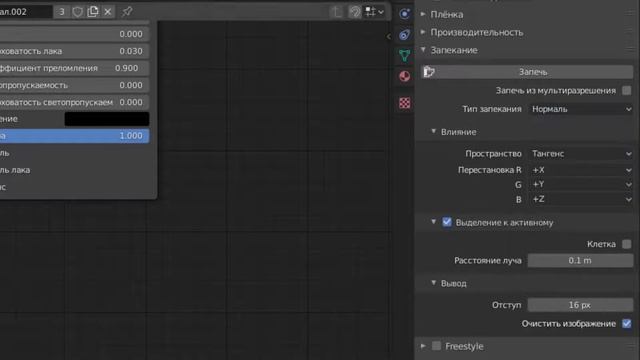Click the material user count 3
This screenshot has width=640, height=360.
pyautogui.click(x=62, y=12)
